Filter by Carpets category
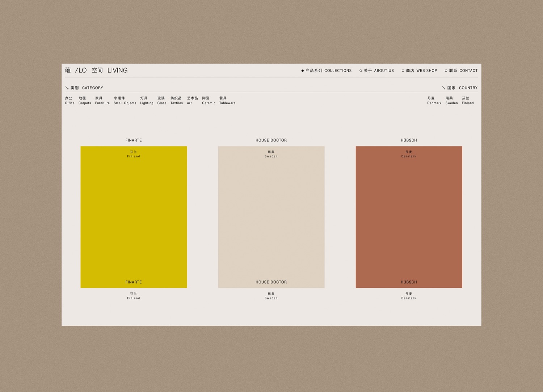This screenshot has height=392, width=543. pos(85,101)
